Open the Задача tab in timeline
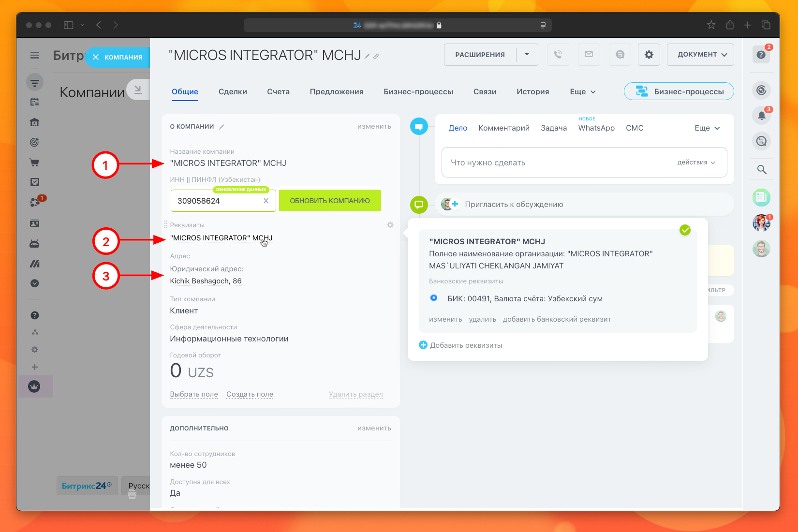The image size is (798, 532). 554,128
